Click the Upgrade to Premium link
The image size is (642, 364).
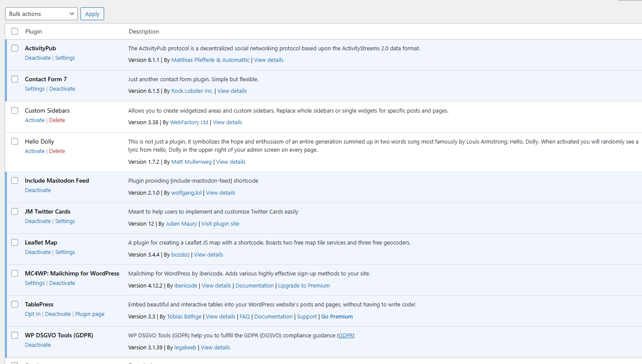pos(304,286)
